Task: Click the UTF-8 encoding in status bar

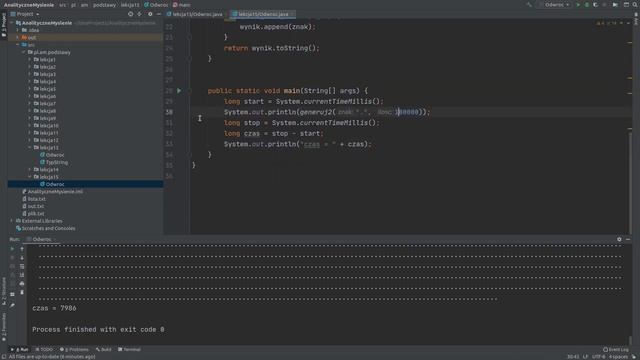Action: [x=598, y=357]
